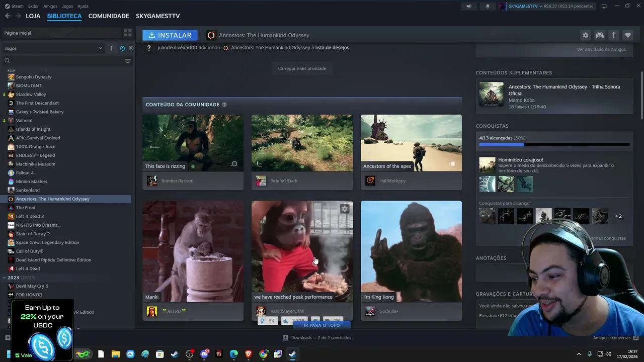Switch to Big Picture mode monitor icon
644x362 pixels.
(x=604, y=6)
